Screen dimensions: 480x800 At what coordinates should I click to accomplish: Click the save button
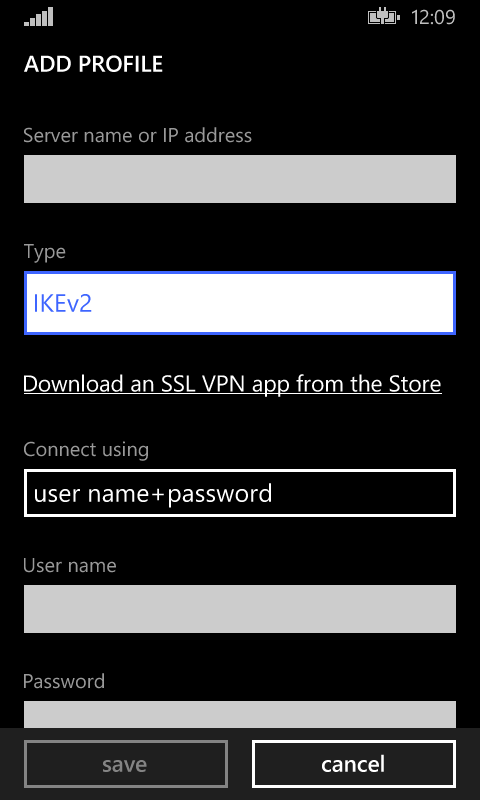tap(125, 764)
